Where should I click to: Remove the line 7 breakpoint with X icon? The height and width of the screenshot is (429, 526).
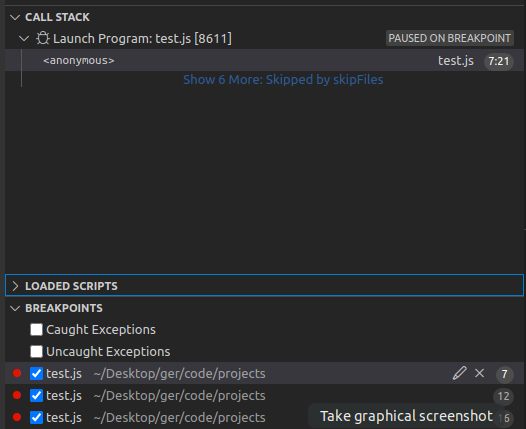480,373
